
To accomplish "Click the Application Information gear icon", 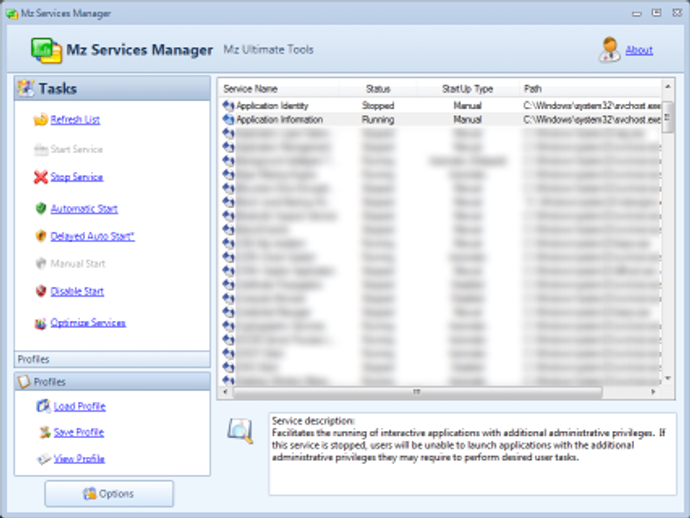I will (228, 119).
